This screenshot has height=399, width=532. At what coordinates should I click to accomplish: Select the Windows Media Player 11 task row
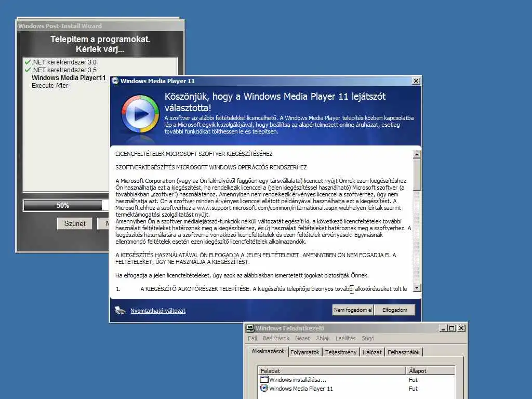tap(356, 389)
